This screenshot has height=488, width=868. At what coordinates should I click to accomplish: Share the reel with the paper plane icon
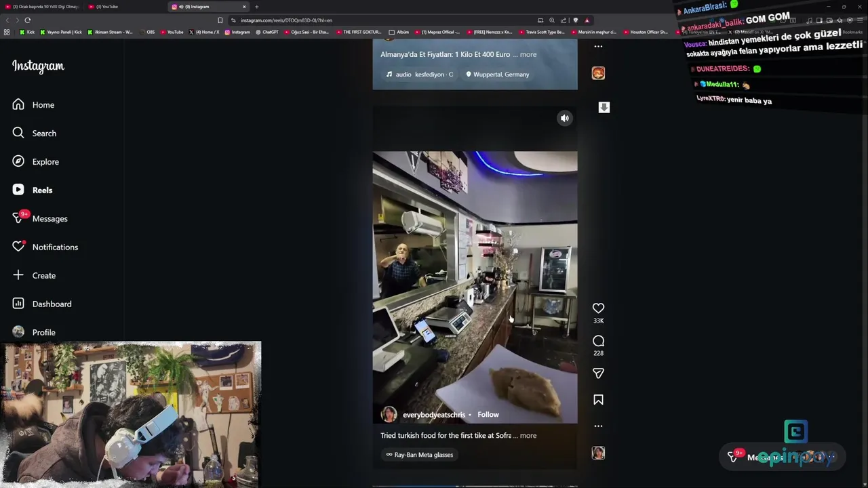598,373
